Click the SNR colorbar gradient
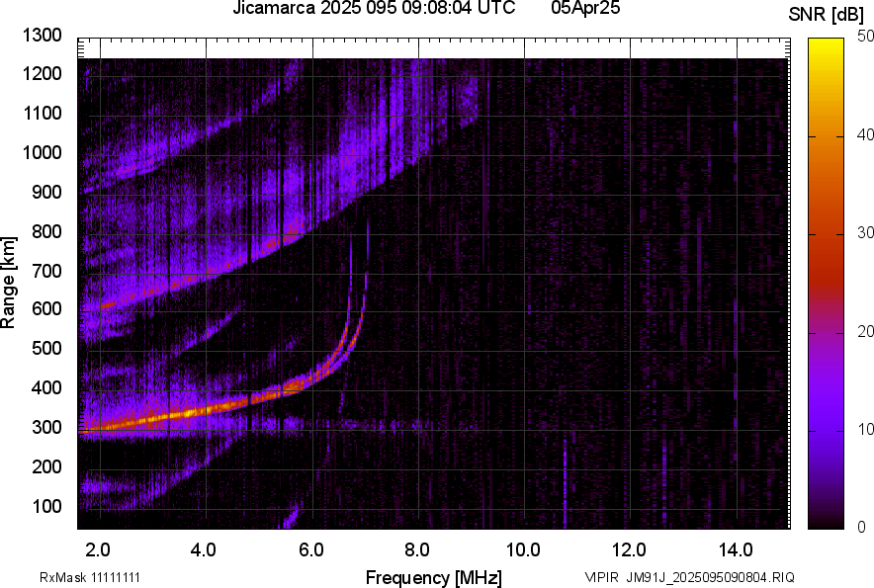The image size is (874, 588). click(x=826, y=284)
